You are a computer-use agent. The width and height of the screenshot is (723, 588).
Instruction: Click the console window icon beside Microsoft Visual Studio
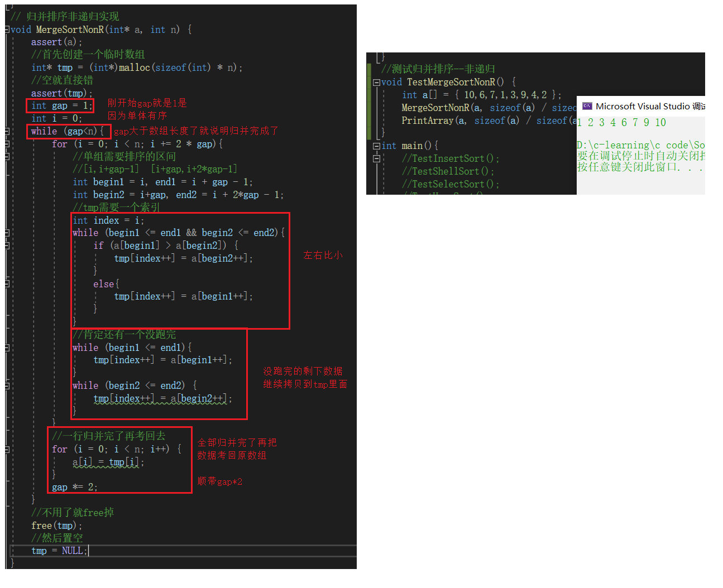(587, 106)
